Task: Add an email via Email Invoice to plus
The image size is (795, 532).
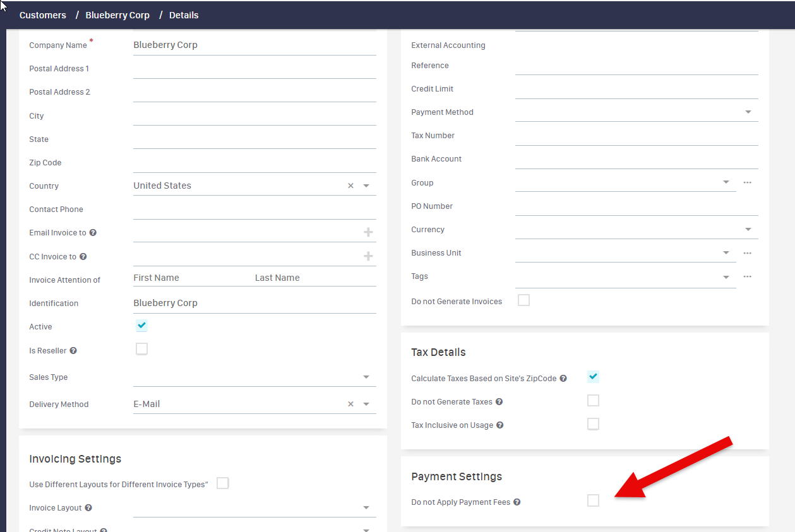Action: (368, 233)
